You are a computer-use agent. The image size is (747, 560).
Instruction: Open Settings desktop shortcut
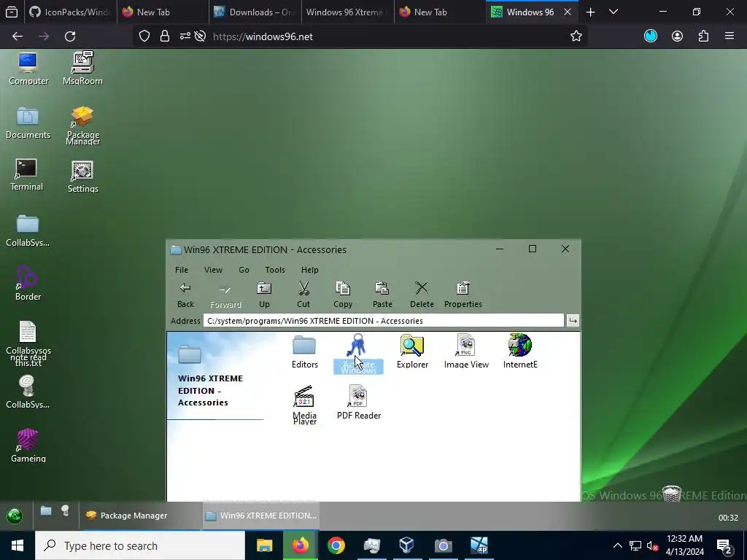click(83, 176)
